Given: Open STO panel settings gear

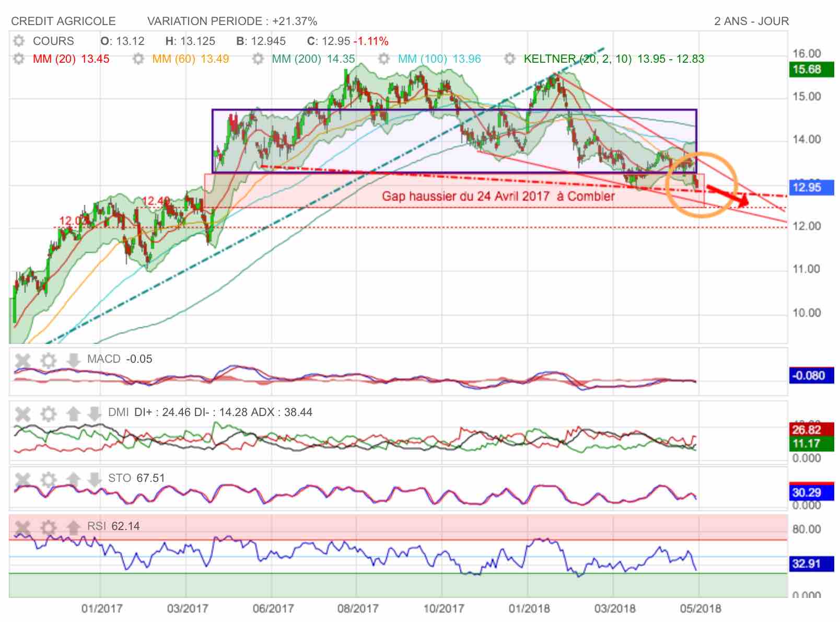Looking at the screenshot, I should (48, 479).
